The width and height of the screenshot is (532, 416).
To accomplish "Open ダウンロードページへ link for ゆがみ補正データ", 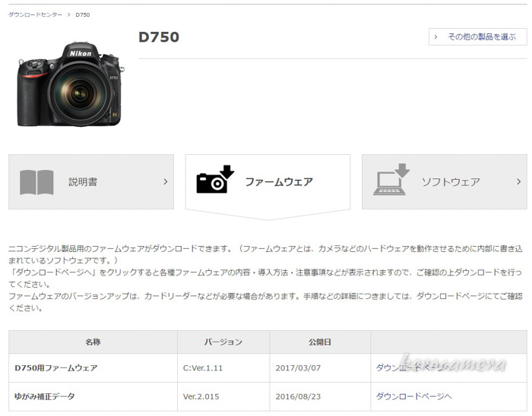I will coord(413,396).
